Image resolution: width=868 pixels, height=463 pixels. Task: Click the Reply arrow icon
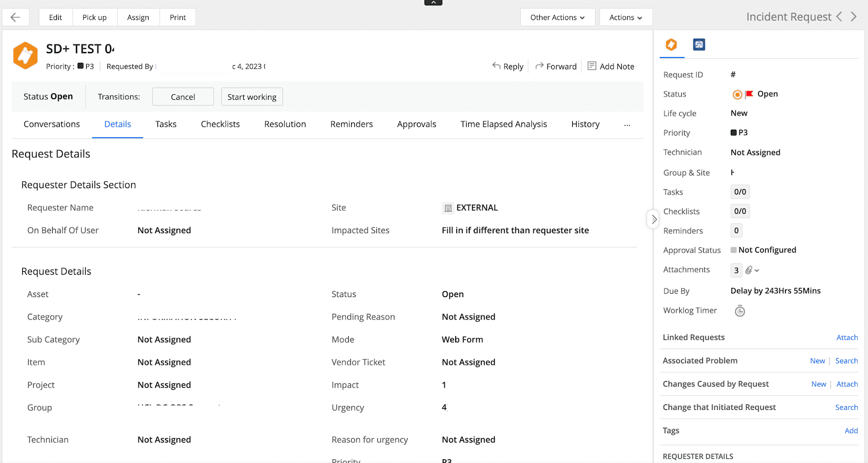(496, 66)
